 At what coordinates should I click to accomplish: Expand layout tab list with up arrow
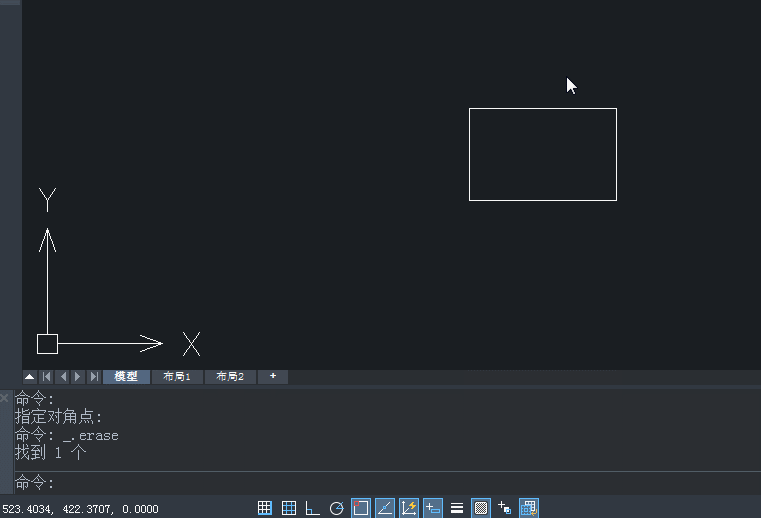click(29, 377)
